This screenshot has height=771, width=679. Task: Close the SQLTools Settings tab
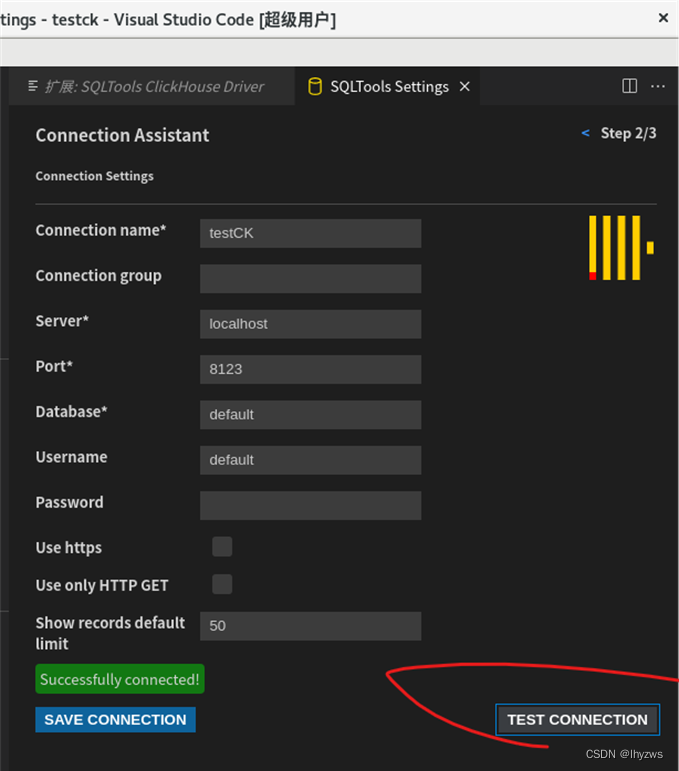pos(465,87)
